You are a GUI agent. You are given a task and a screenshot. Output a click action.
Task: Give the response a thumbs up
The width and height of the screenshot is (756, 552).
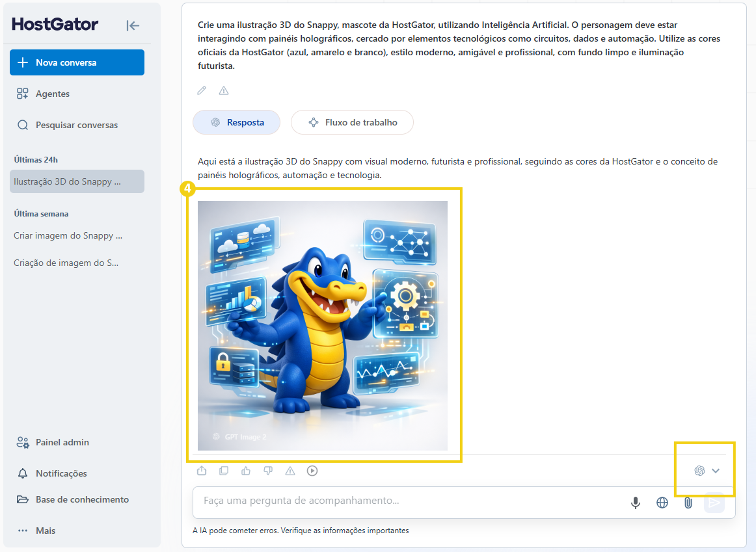tap(246, 471)
